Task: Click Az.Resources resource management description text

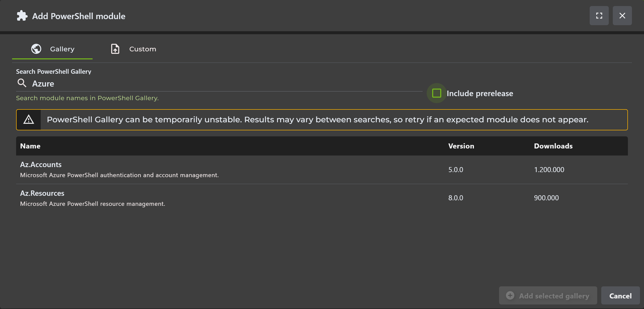Action: point(93,204)
